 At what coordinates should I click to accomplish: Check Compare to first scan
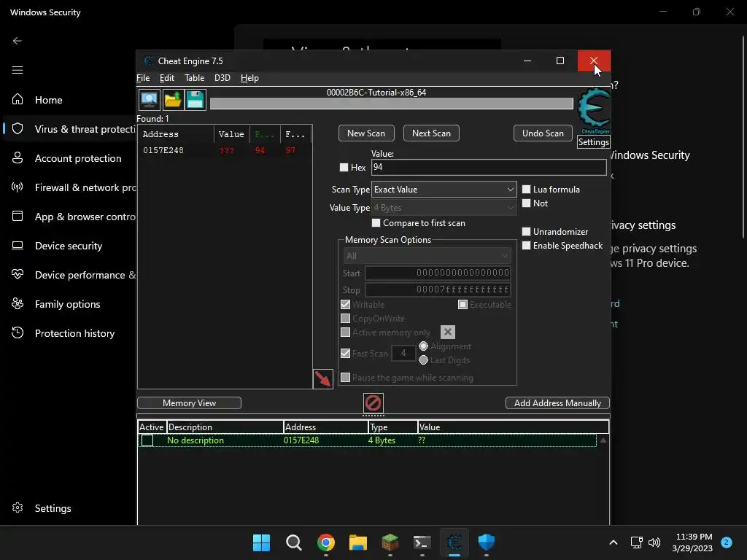pos(376,223)
